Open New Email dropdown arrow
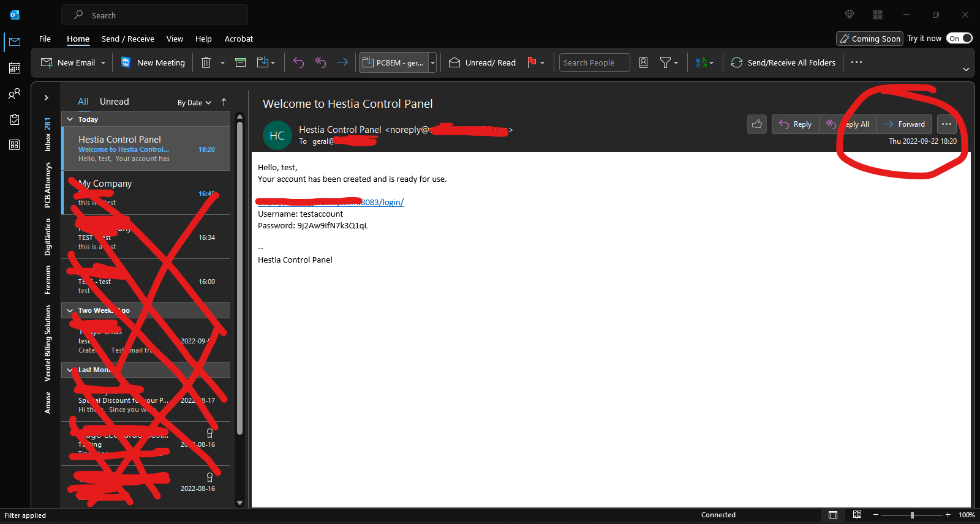Image resolution: width=980 pixels, height=524 pixels. [x=104, y=62]
